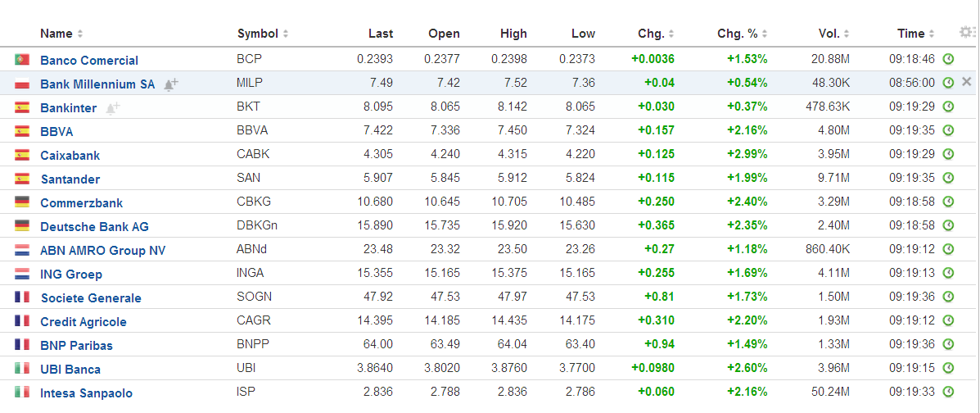
Task: Click the table settings gear icon
Action: tap(967, 33)
